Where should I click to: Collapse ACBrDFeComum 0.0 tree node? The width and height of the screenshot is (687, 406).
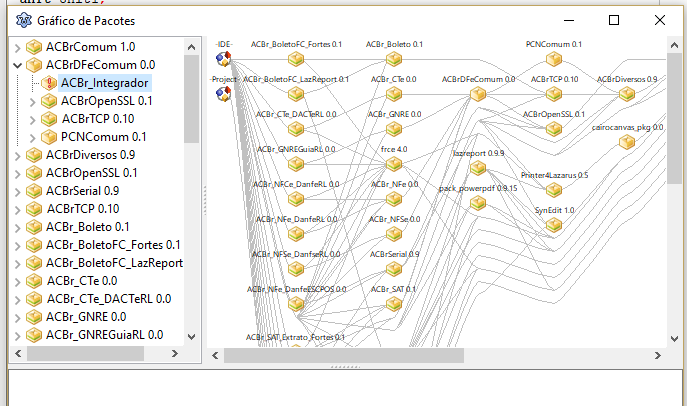18,66
